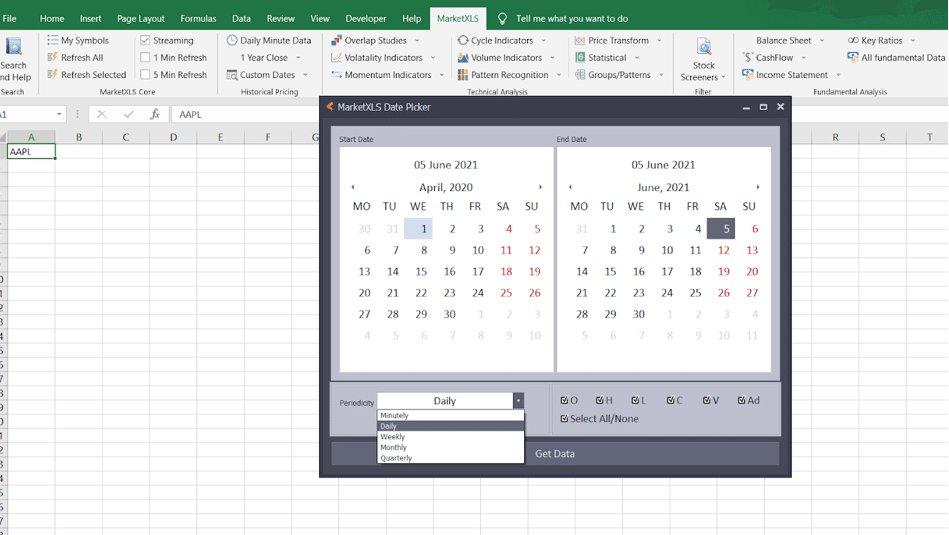
Task: Toggle the Streaming checkbox
Action: pos(146,41)
